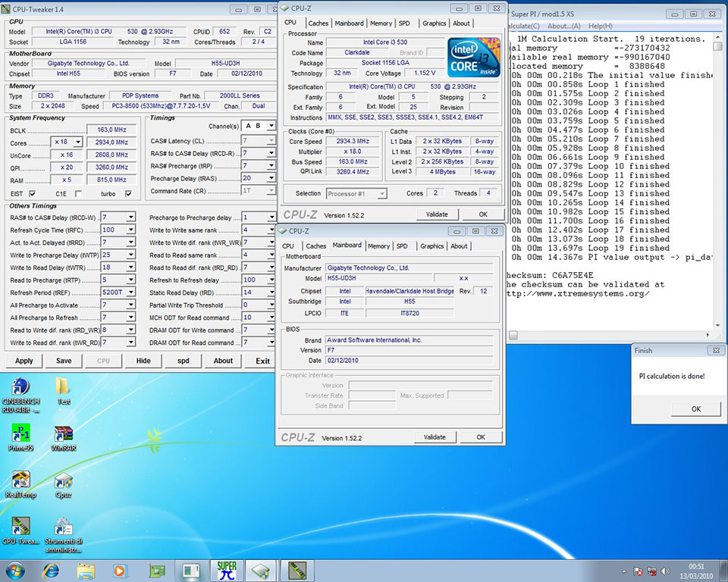Select the Super PI taskbar button
728x582 pixels.
pos(227,571)
